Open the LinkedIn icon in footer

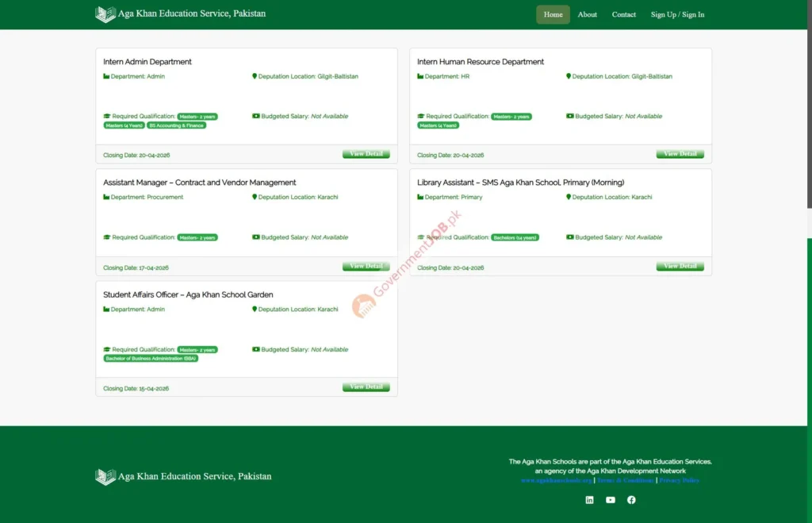point(589,500)
